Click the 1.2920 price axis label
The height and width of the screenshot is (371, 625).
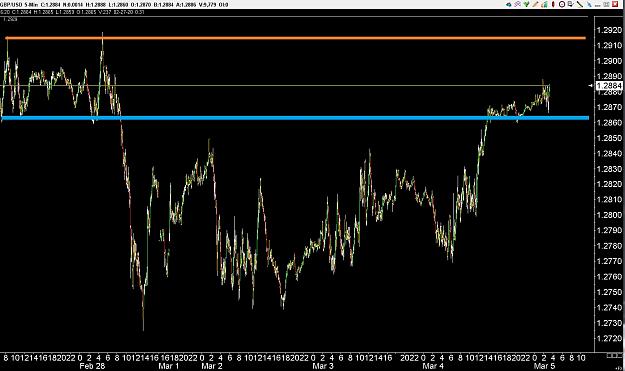609,30
